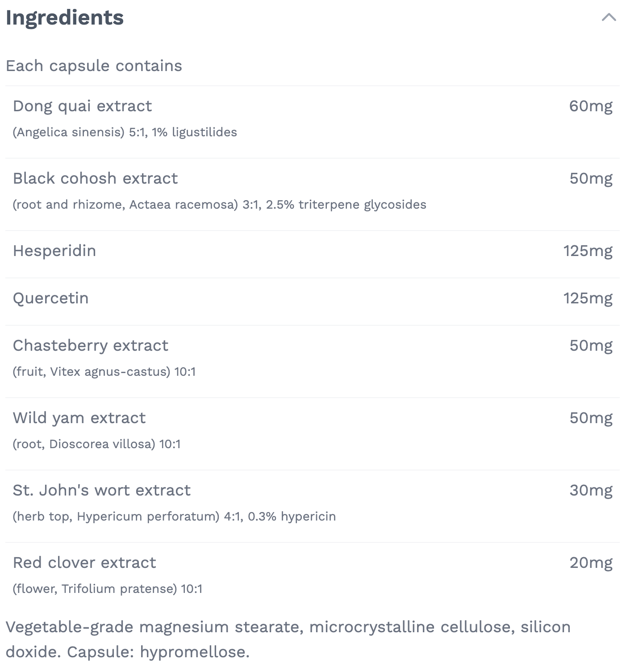Select the Wild yam extract name

point(79,418)
